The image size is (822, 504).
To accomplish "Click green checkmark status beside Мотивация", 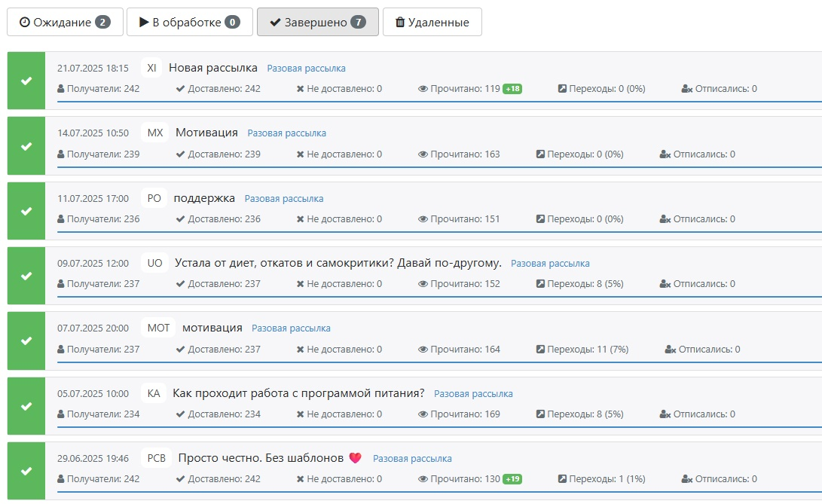I will [26, 145].
